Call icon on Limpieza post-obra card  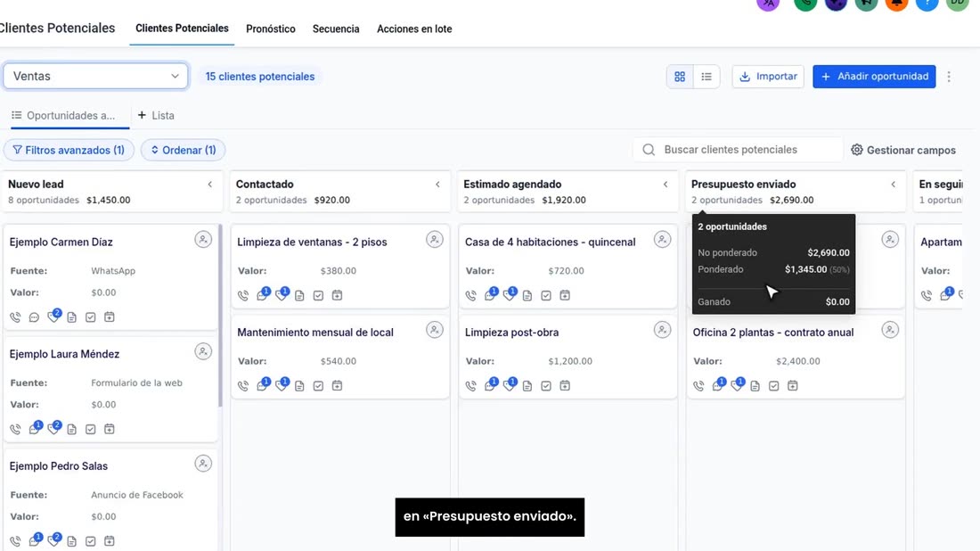[470, 385]
